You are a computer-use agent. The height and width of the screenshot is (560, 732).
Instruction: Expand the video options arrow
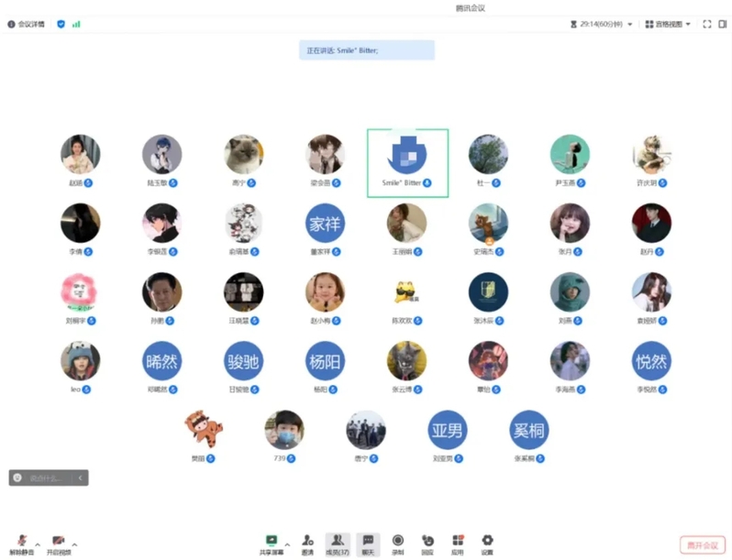[74, 543]
